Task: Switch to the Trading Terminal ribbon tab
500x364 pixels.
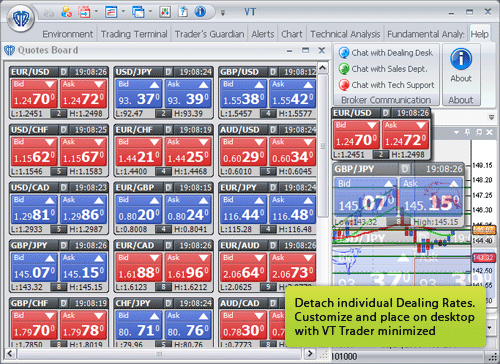Action: [134, 34]
